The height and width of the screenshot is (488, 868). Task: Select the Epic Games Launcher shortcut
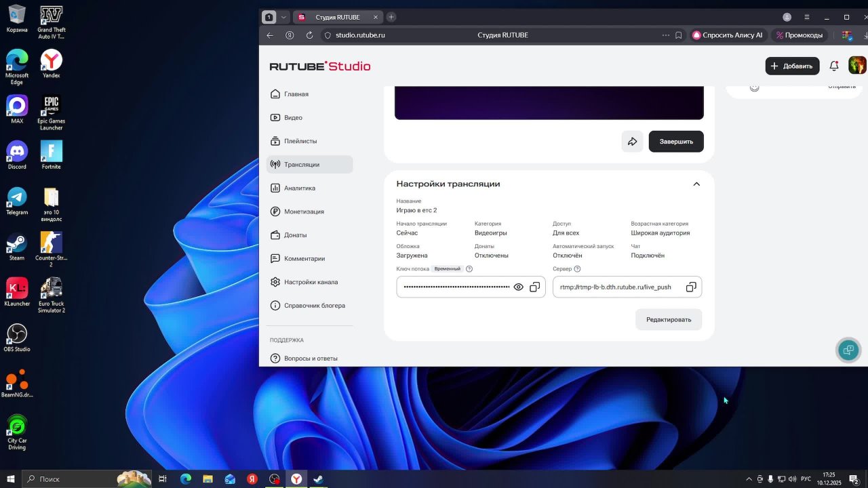[x=52, y=113]
